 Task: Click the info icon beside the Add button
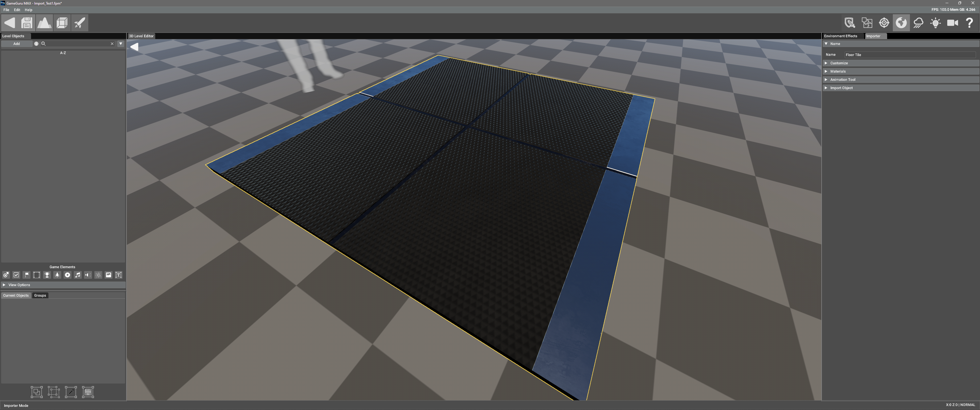click(36, 44)
